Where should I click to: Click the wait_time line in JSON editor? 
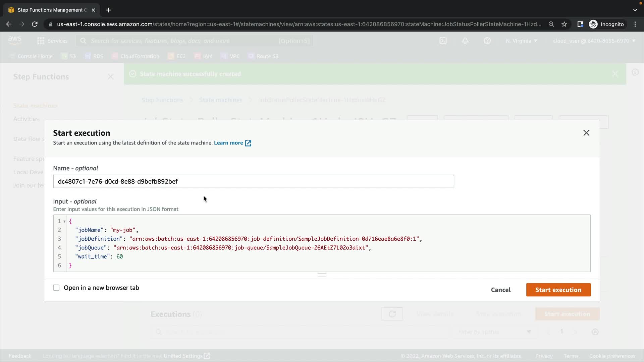(99, 256)
